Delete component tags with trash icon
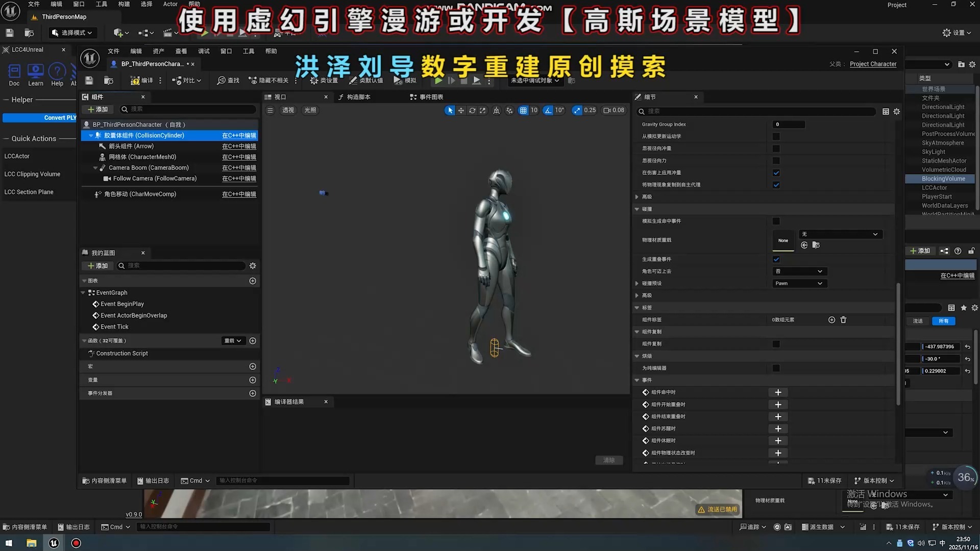 click(843, 320)
